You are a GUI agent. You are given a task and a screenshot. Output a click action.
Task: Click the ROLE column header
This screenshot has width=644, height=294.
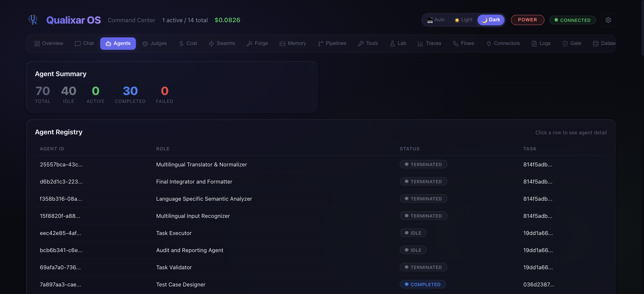pos(163,149)
